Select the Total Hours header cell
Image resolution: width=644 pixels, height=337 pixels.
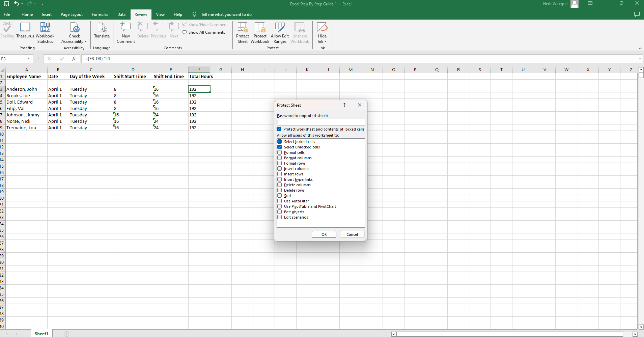click(x=199, y=76)
